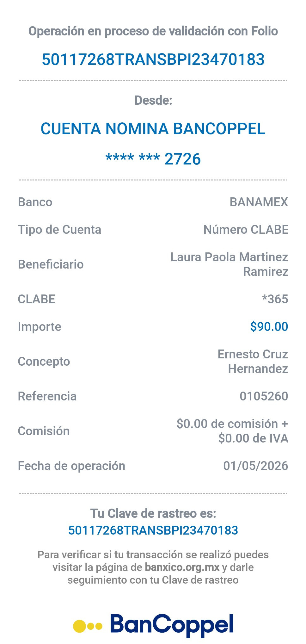Click the BanCoppel logo at the bottom

click(x=153, y=625)
